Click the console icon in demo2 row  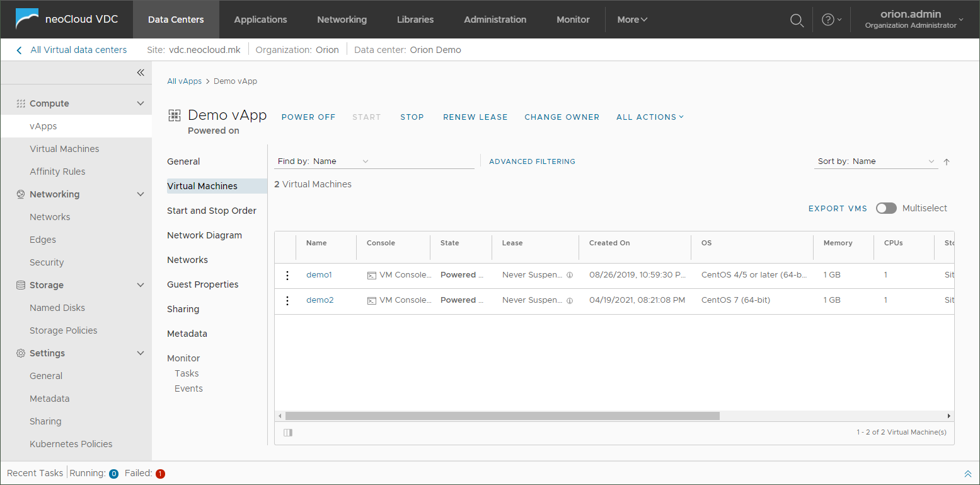tap(372, 301)
